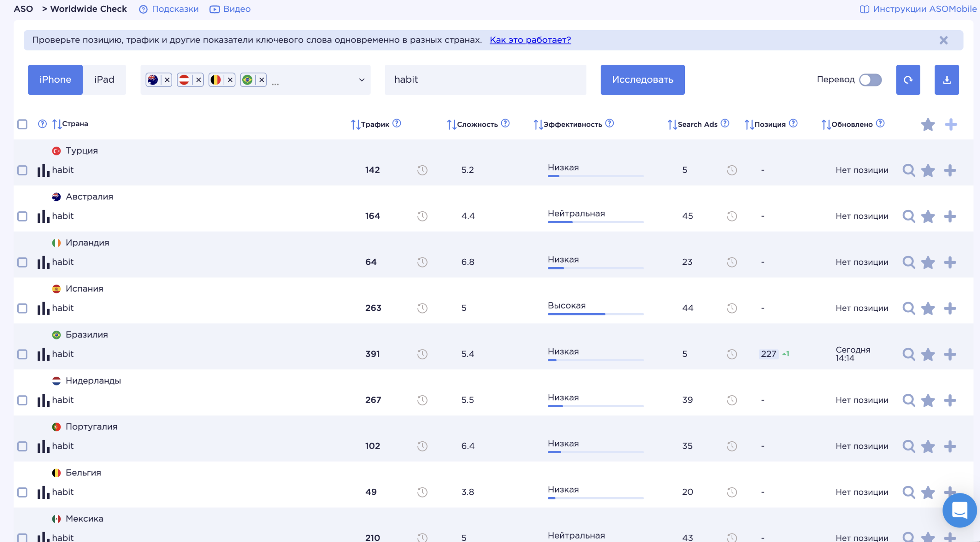Click the Исследовать button

click(x=642, y=80)
